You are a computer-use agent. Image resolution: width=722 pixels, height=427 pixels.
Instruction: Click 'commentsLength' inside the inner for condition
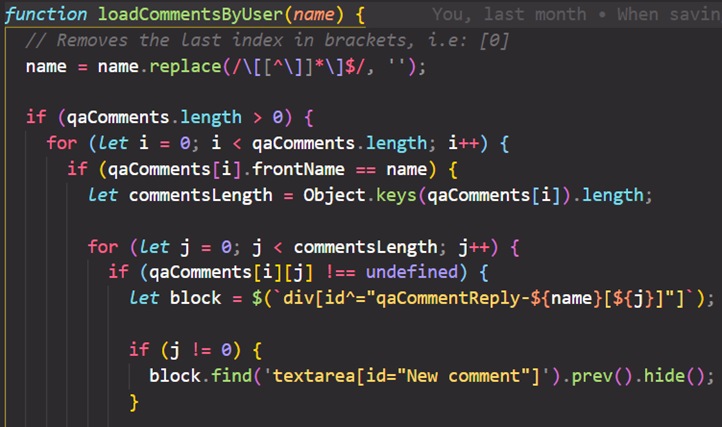pyautogui.click(x=366, y=247)
